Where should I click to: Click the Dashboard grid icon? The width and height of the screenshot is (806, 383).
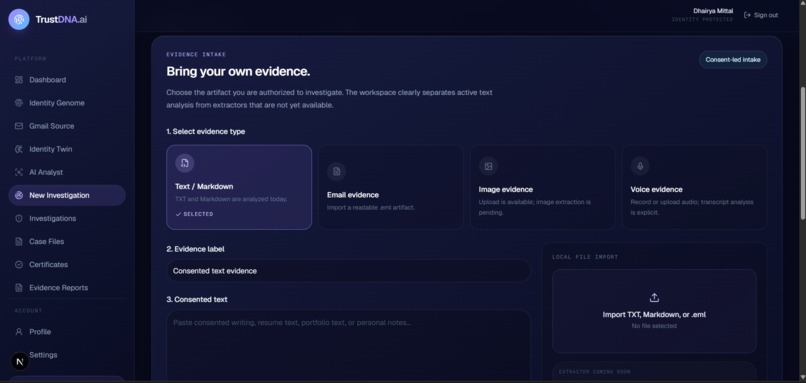[19, 80]
